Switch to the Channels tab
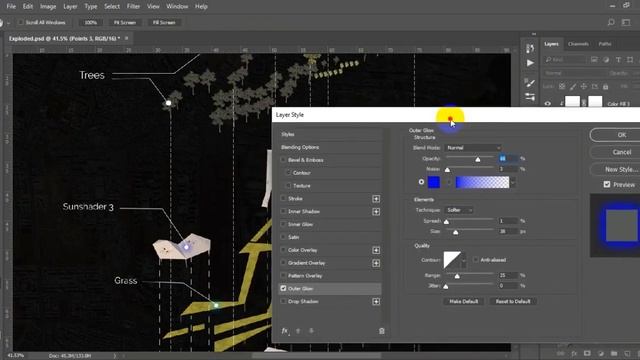Image resolution: width=640 pixels, height=360 pixels. click(x=578, y=44)
